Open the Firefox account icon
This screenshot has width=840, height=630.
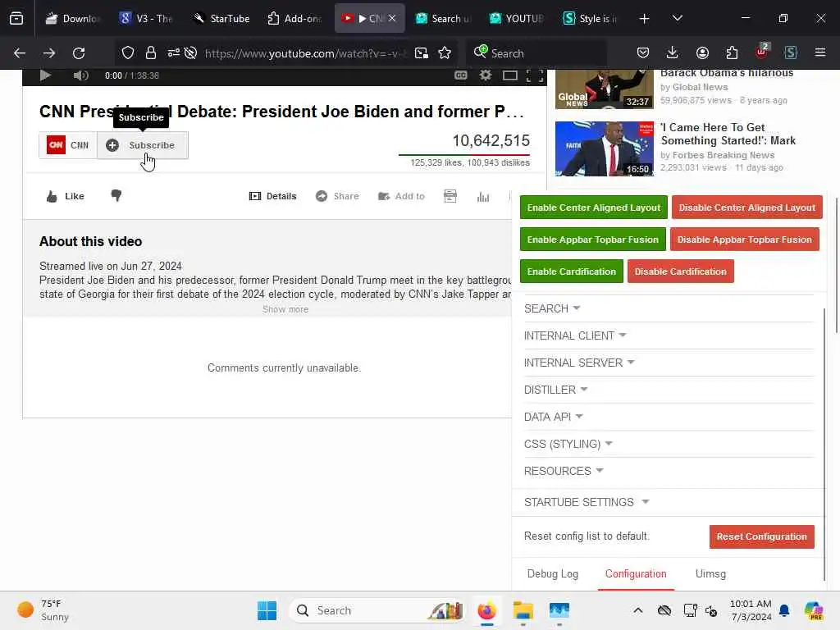click(x=702, y=52)
